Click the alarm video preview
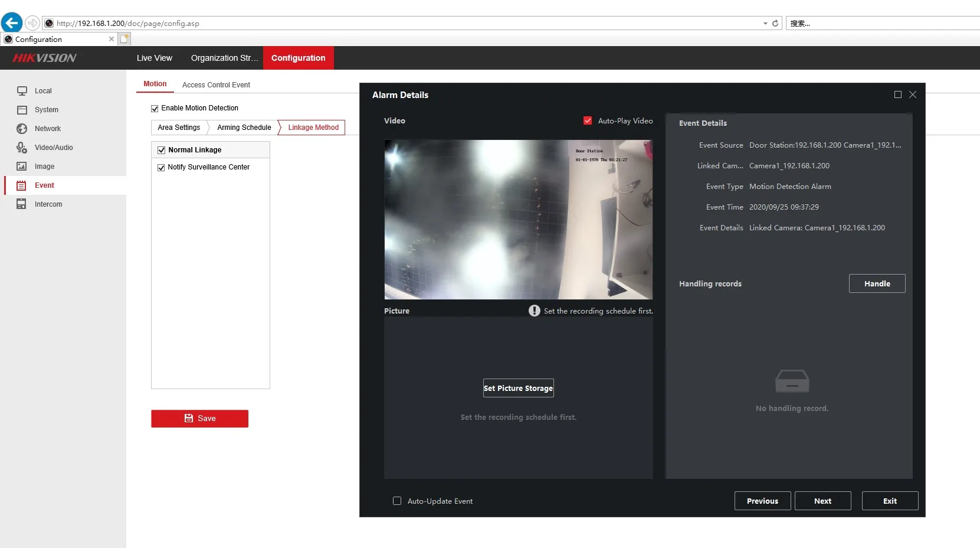Viewport: 980px width, 548px height. [x=519, y=220]
